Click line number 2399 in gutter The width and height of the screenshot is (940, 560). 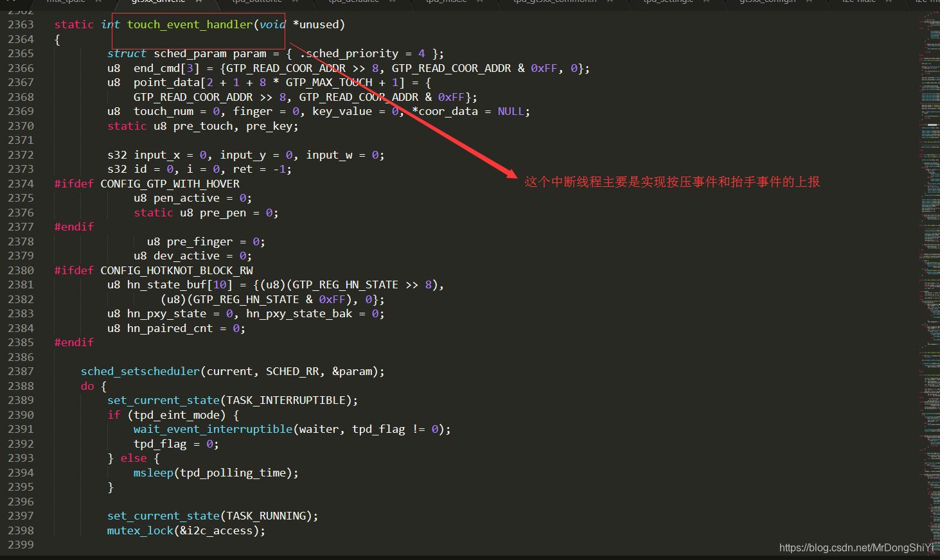21,545
